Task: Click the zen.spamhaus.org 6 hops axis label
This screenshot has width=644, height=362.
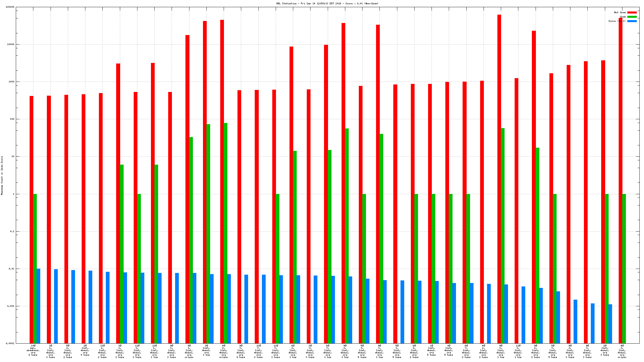Action: (x=33, y=350)
